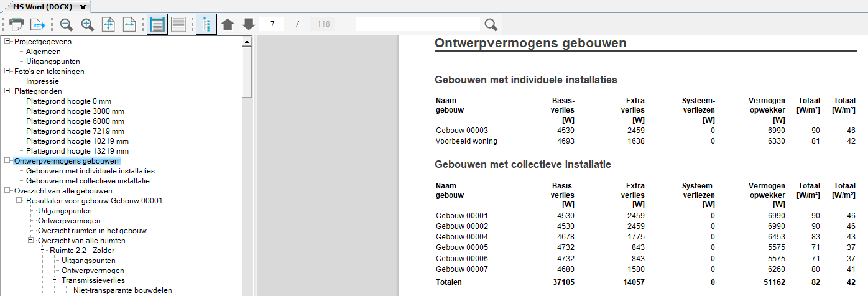Image resolution: width=868 pixels, height=296 pixels.
Task: Collapse the Plattegronden node
Action: coord(7,91)
